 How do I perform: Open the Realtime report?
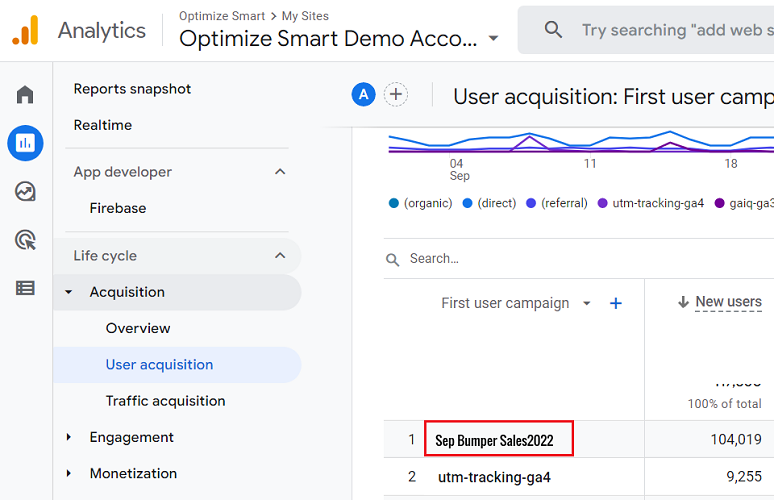(x=103, y=125)
